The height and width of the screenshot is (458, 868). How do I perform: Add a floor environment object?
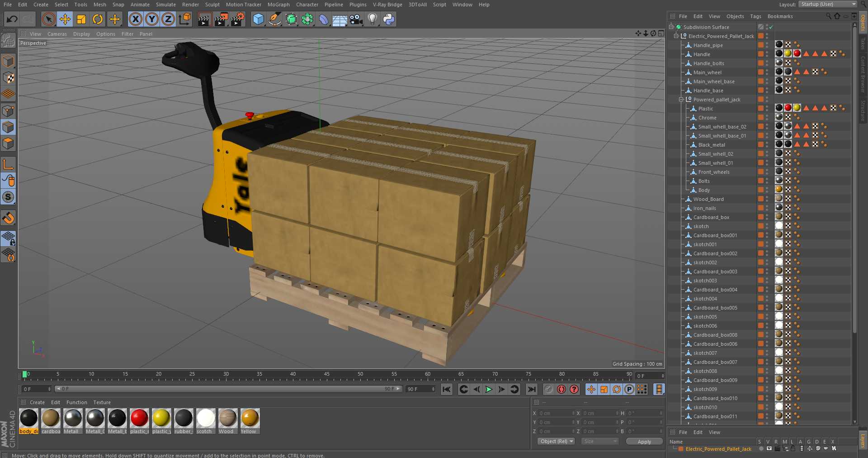coord(340,19)
